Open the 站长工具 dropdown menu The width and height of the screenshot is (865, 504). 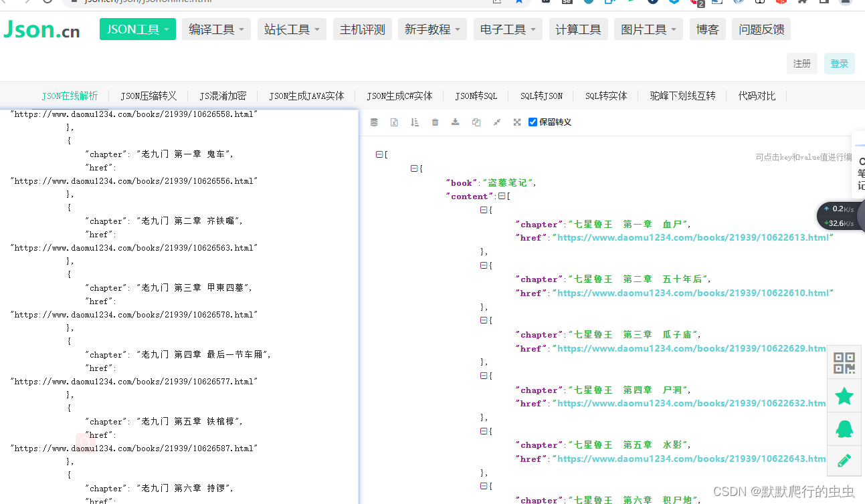(292, 29)
